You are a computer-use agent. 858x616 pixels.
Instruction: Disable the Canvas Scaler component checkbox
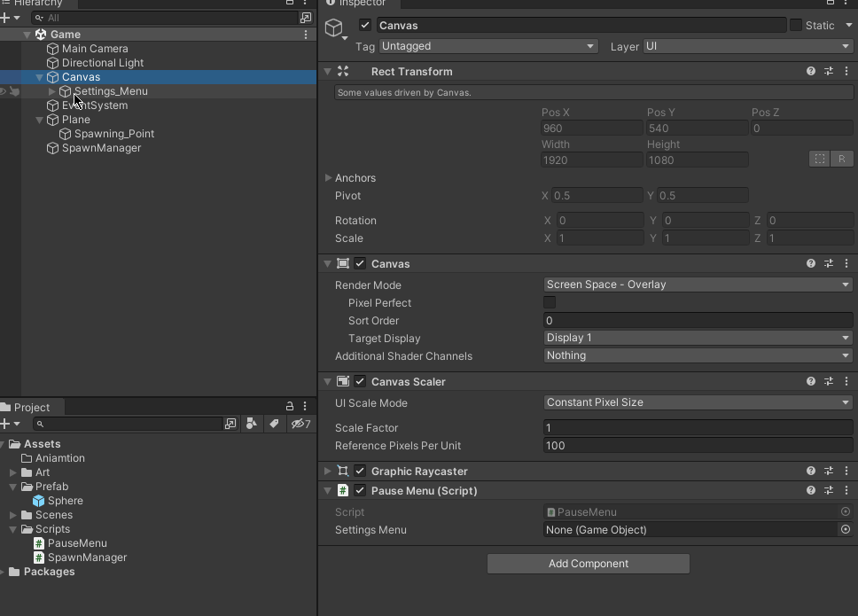pos(360,381)
